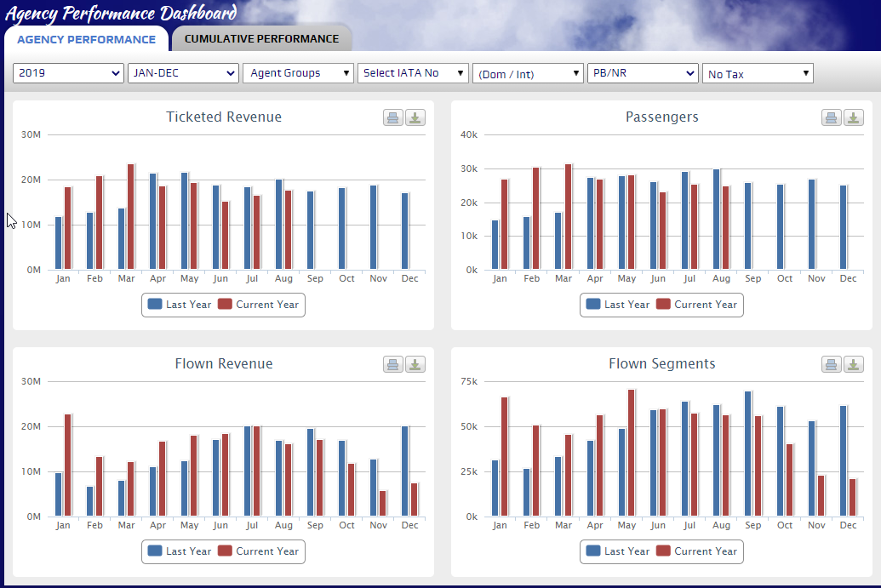Screen dimensions: 881x588
Task: Click Current Year red swatch in Flown Revenue legend
Action: pyautogui.click(x=226, y=551)
